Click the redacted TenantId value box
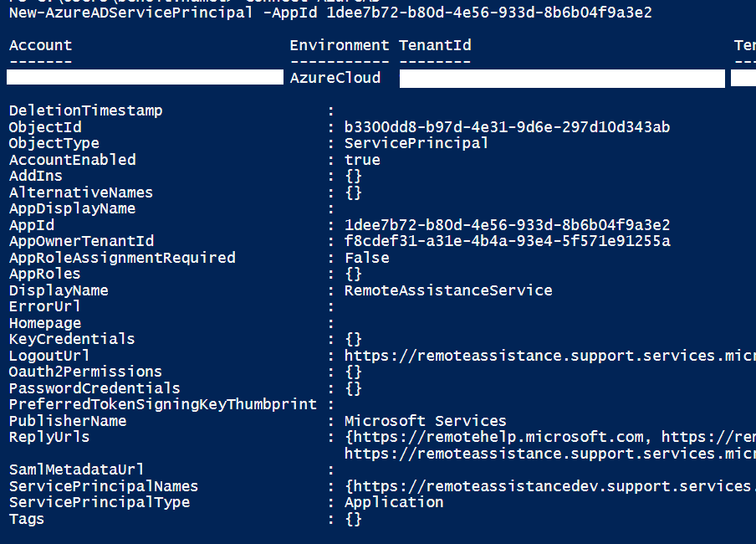Screen dimensions: 756x544 (562, 79)
